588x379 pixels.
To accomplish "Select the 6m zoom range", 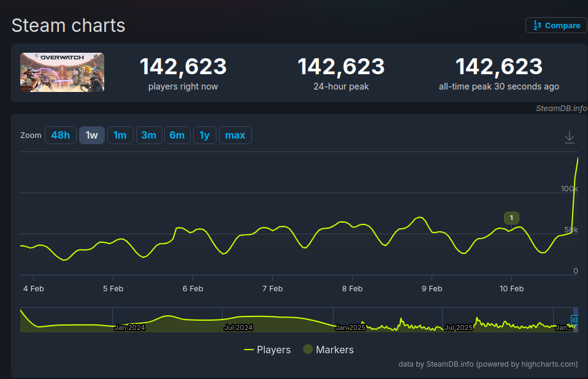I will coord(177,135).
